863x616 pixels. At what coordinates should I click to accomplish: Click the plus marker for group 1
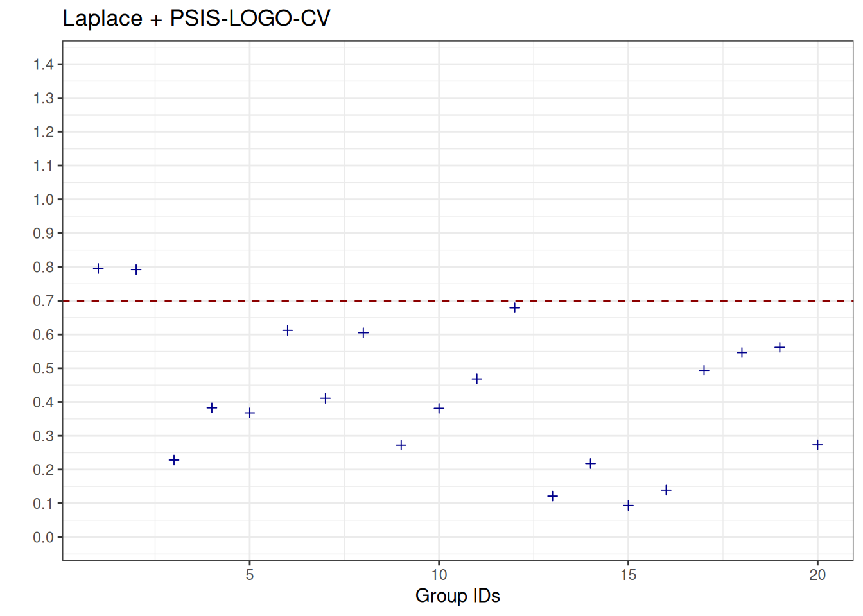coord(98,268)
